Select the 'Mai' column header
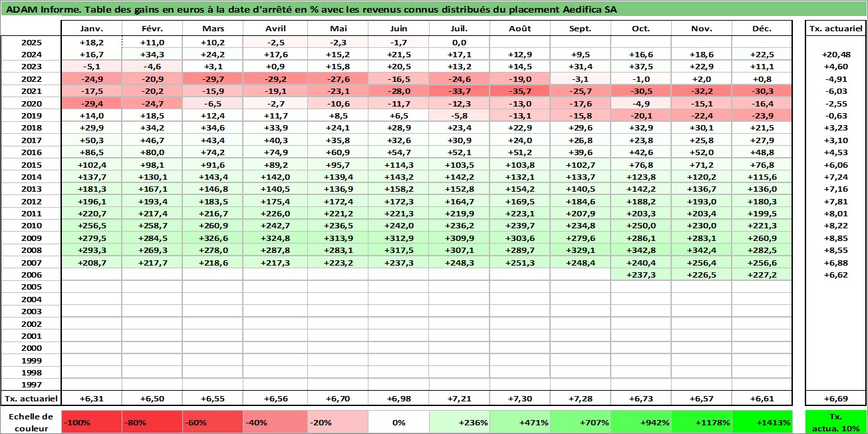 pyautogui.click(x=337, y=29)
